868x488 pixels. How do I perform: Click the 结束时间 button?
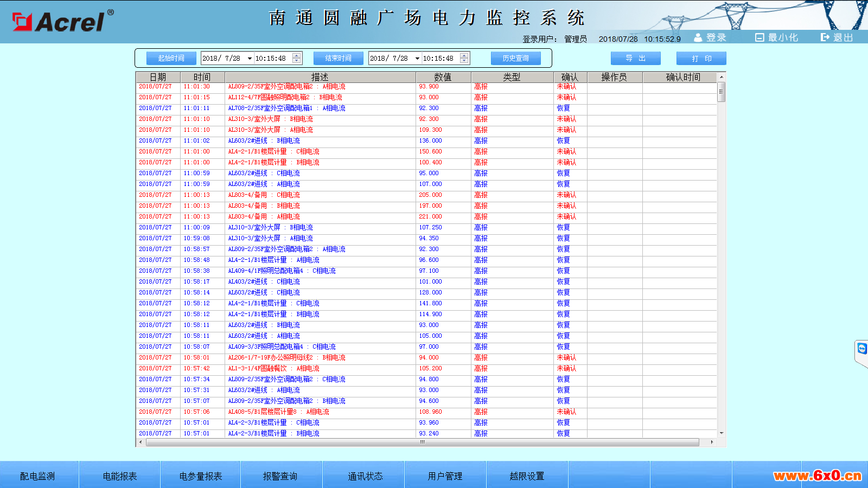tap(339, 59)
